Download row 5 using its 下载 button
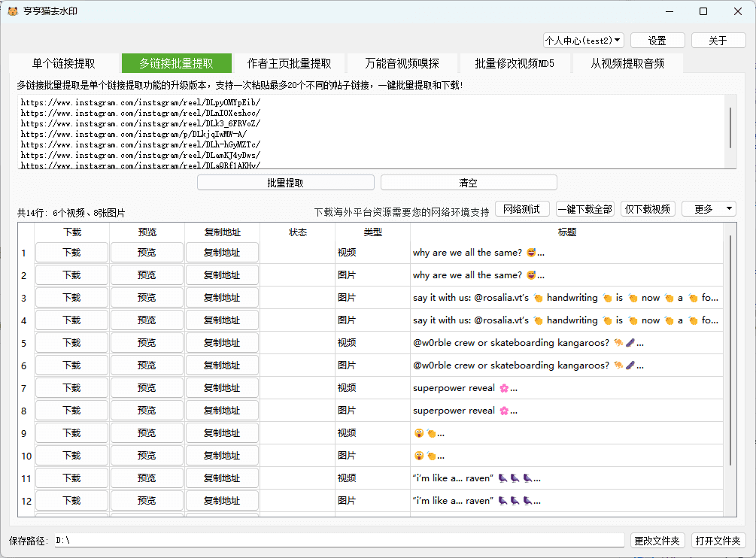Viewport: 756px width, 558px height. [71, 342]
